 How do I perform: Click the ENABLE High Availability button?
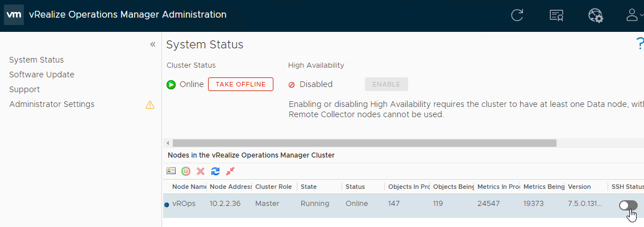386,84
